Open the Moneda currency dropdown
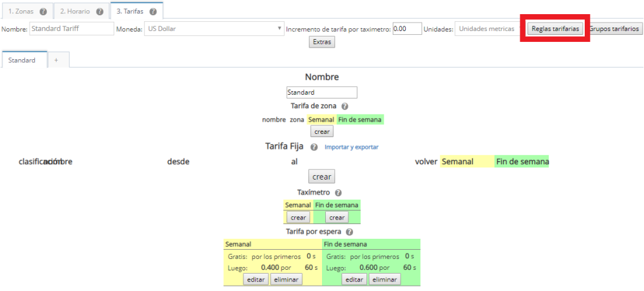 pos(214,29)
